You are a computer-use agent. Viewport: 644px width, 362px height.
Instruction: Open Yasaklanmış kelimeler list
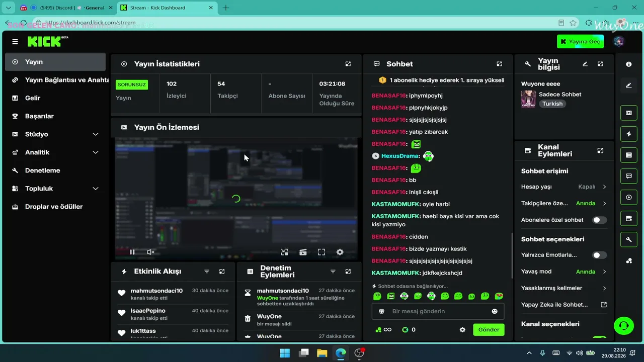(564, 288)
